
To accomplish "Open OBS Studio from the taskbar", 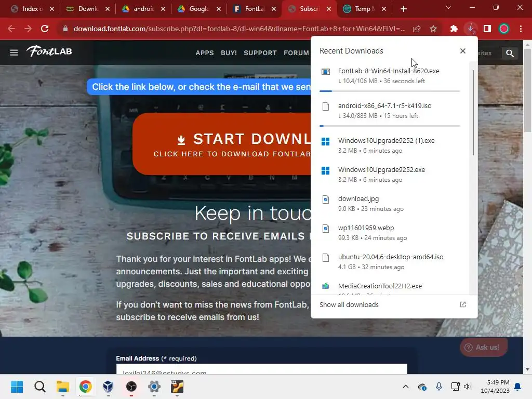I will click(131, 387).
